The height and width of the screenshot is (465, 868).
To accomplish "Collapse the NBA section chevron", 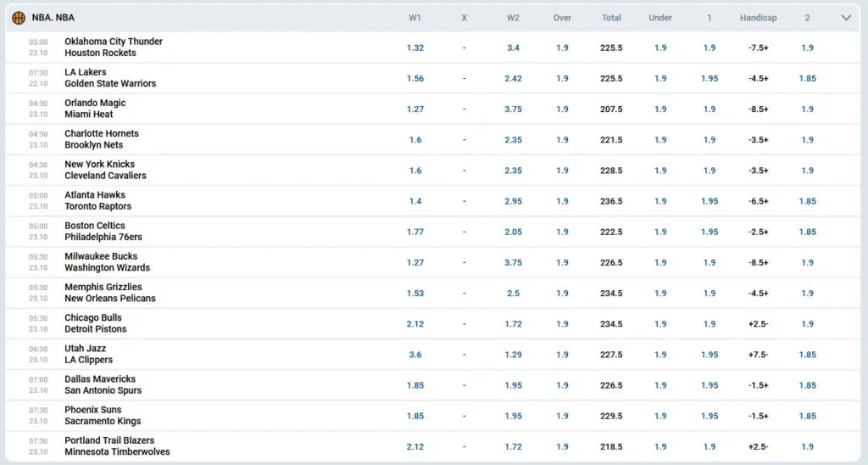I will tap(845, 18).
